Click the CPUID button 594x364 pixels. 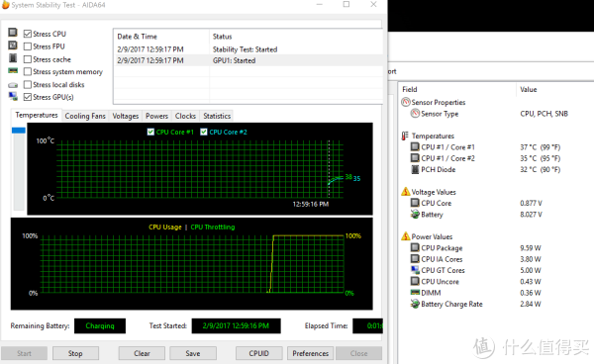point(259,353)
